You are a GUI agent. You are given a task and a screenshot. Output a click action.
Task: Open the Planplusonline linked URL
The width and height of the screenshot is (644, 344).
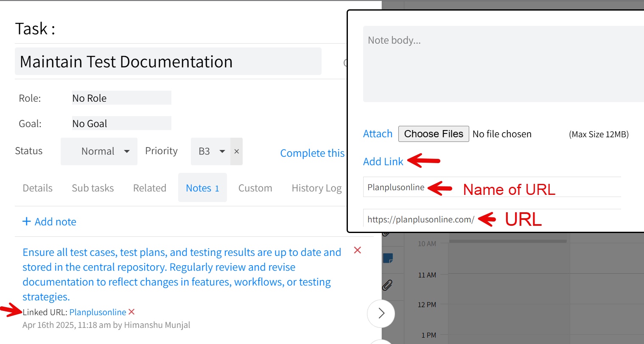(98, 312)
